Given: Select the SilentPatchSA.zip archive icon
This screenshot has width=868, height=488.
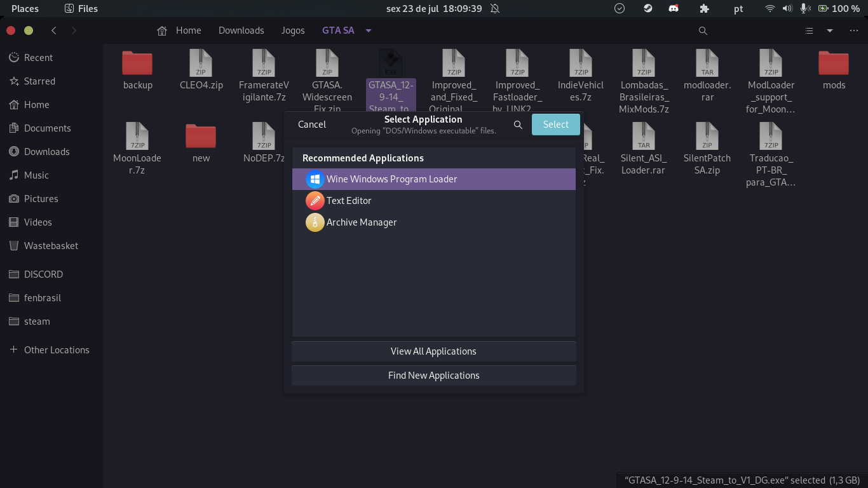Looking at the screenshot, I should point(707,136).
